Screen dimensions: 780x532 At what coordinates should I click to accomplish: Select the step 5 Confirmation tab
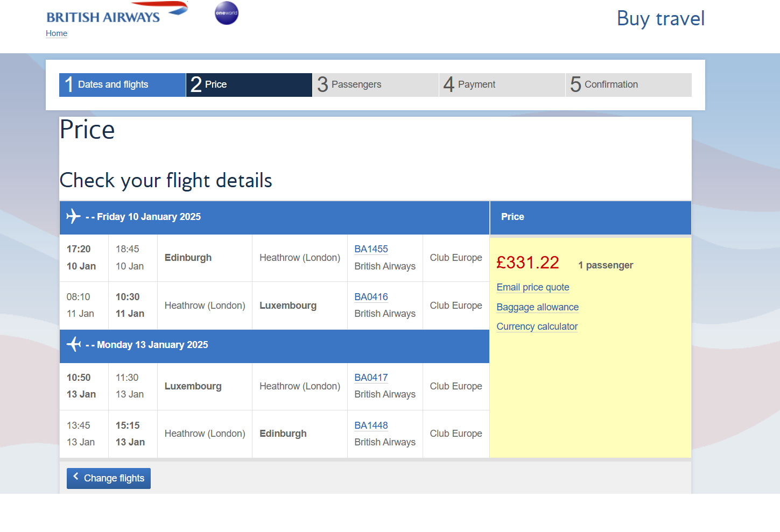pyautogui.click(x=628, y=85)
